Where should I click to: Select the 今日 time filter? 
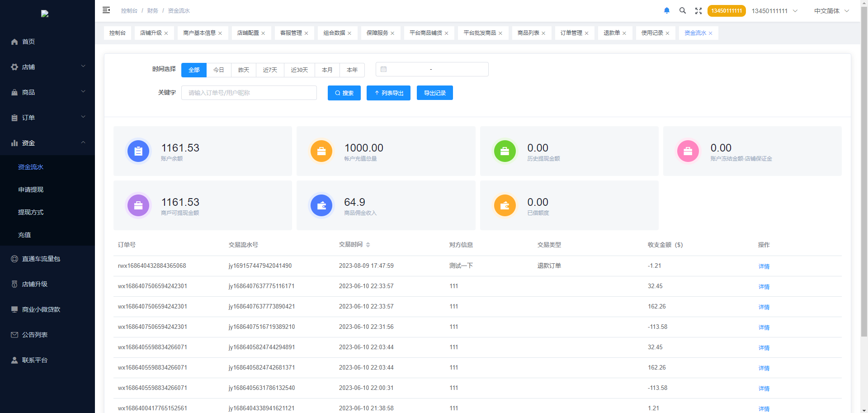point(219,70)
